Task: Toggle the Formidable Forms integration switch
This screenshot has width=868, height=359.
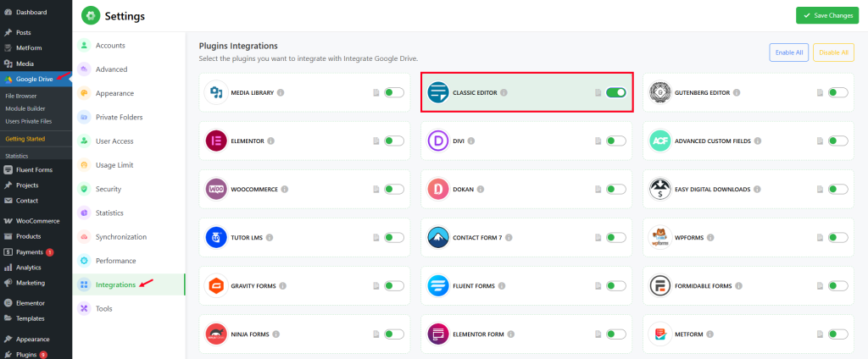Action: click(838, 286)
